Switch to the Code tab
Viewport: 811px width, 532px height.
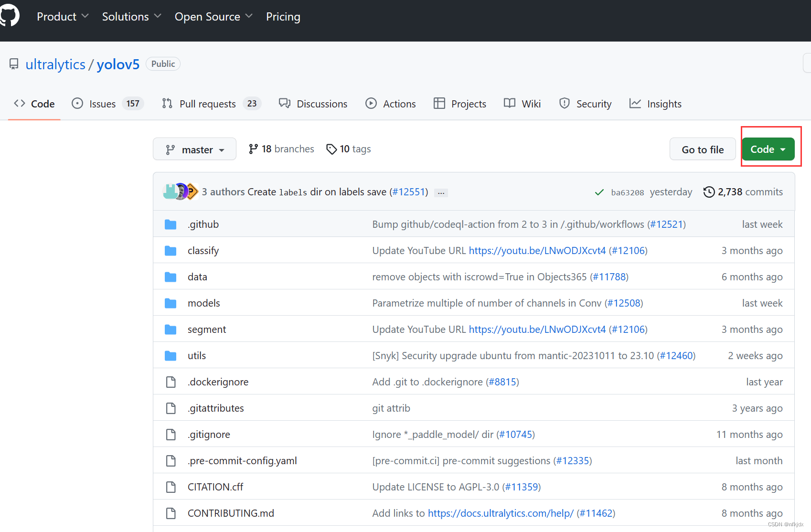click(34, 104)
